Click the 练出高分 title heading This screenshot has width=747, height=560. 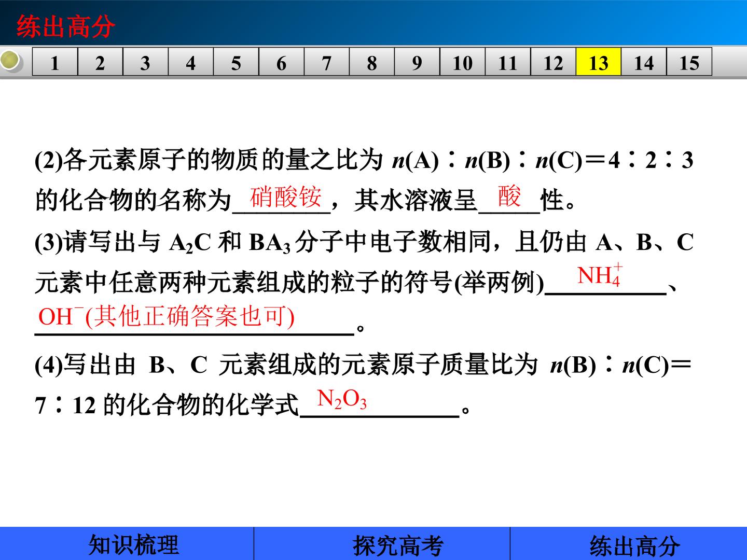pyautogui.click(x=65, y=26)
